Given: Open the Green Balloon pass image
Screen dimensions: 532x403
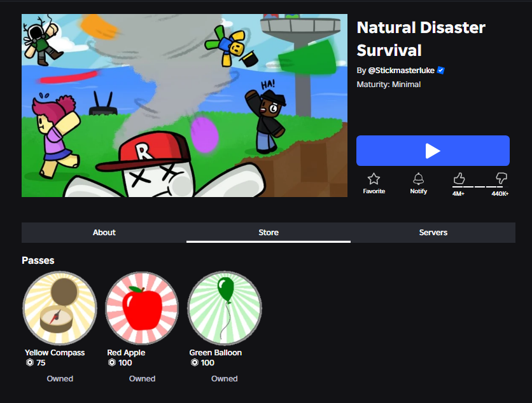Looking at the screenshot, I should tap(225, 308).
